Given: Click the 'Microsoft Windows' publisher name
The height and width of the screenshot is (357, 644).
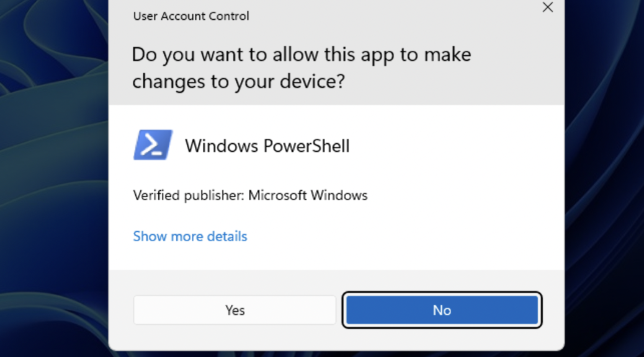Looking at the screenshot, I should pyautogui.click(x=308, y=195).
